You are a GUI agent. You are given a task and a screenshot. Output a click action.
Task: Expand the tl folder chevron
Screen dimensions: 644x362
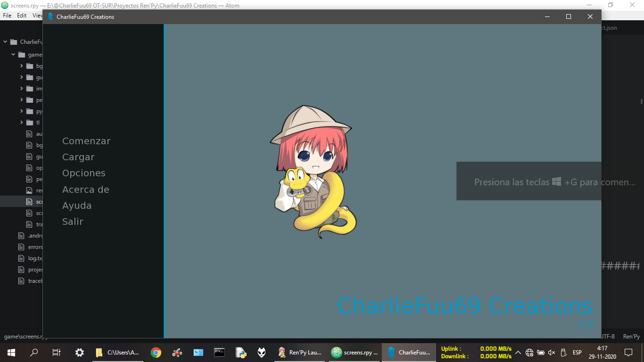(21, 123)
